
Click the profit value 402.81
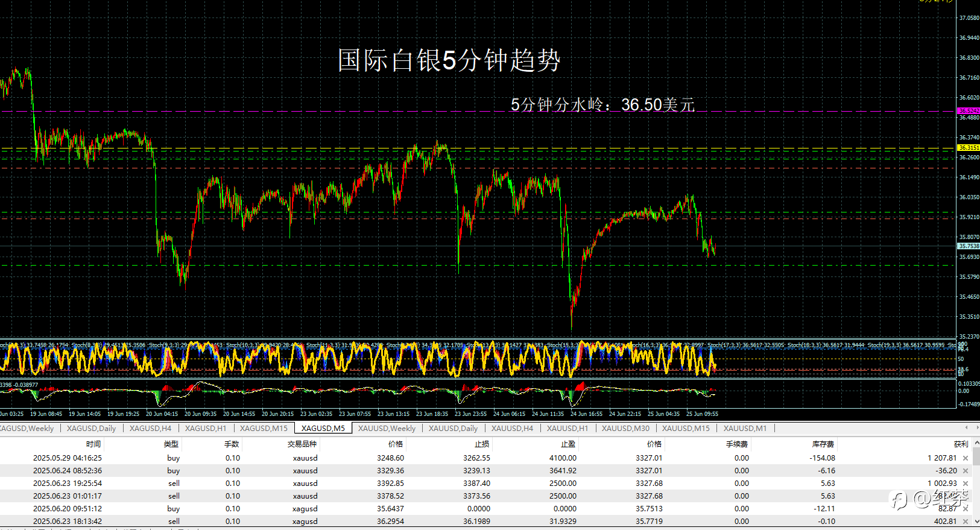coord(945,522)
